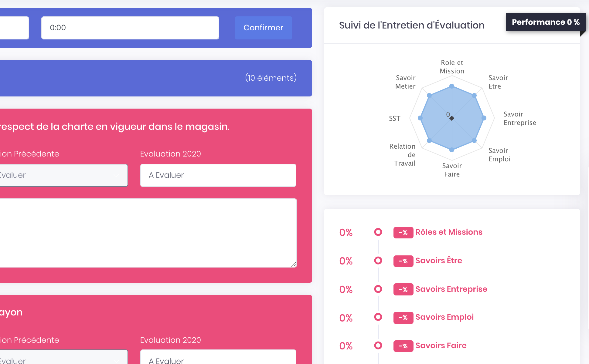Image resolution: width=589 pixels, height=364 pixels.
Task: Click the Savoirs Entreprise timeline circle
Action: pyautogui.click(x=378, y=289)
